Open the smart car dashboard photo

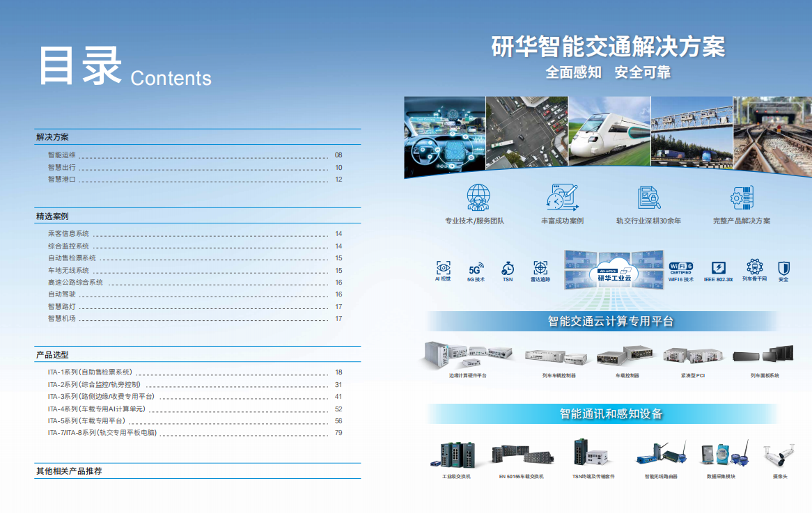(x=444, y=136)
